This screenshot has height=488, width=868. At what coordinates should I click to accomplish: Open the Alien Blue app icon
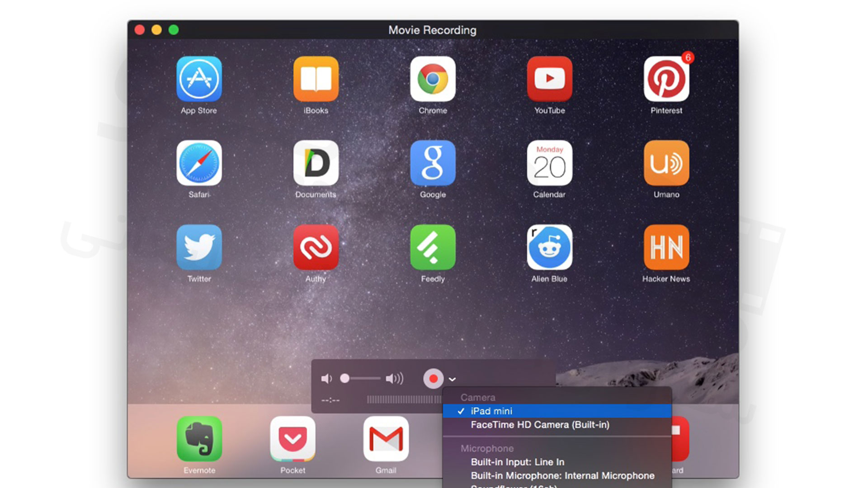550,247
